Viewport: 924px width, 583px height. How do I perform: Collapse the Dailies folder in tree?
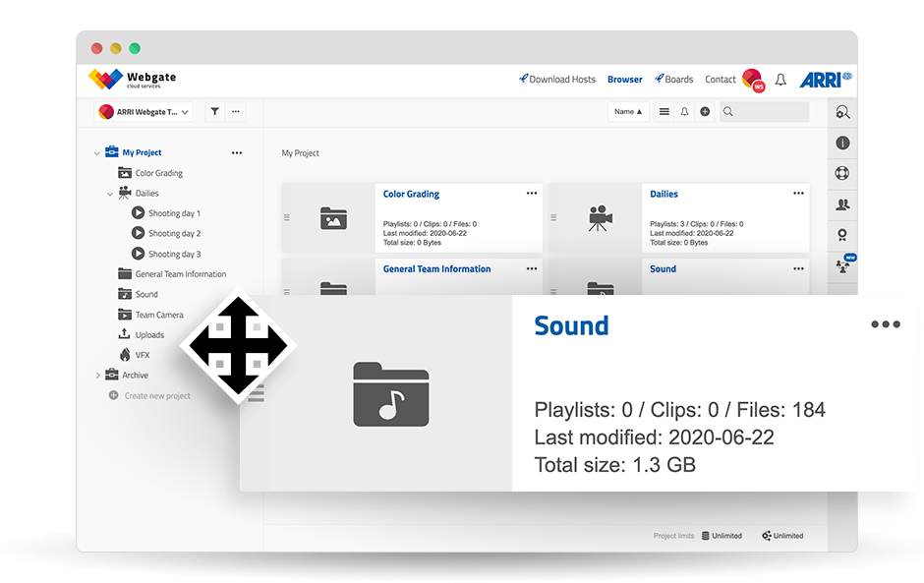click(110, 194)
